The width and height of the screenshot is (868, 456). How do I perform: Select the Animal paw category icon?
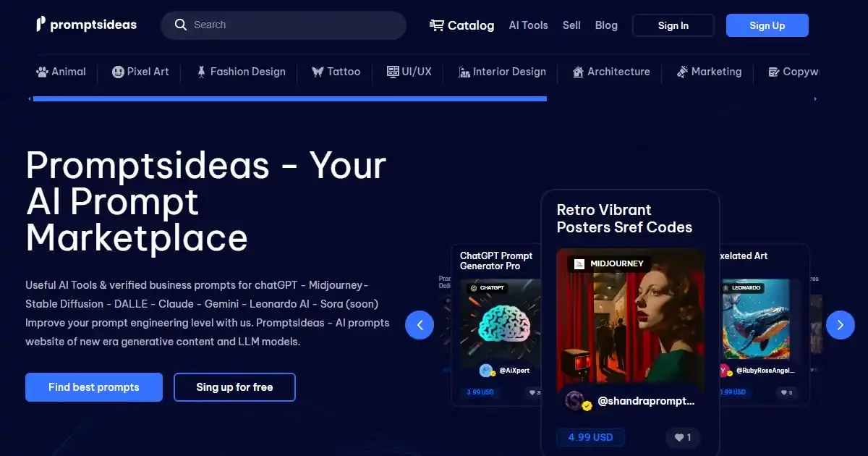(x=42, y=72)
